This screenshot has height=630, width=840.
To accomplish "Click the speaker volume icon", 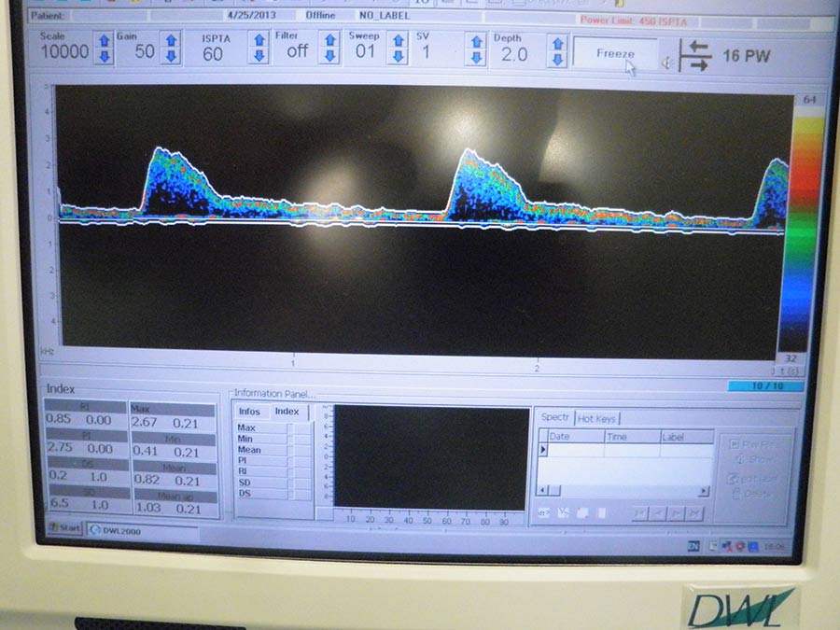I will pyautogui.click(x=666, y=63).
